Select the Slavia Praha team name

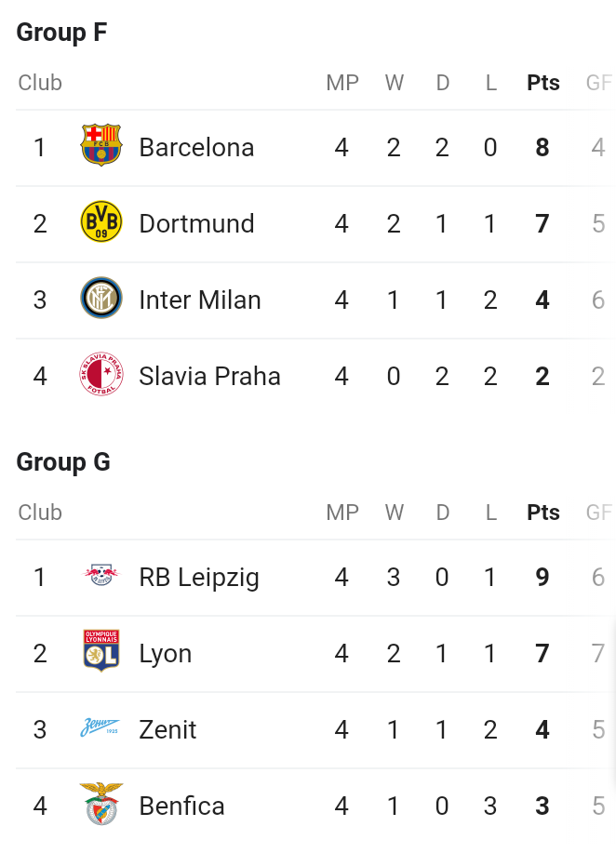point(209,376)
